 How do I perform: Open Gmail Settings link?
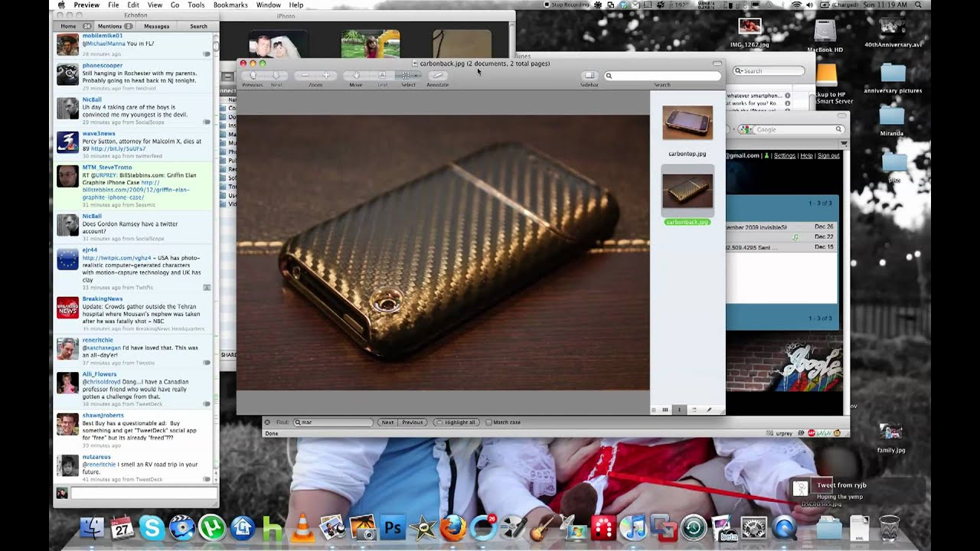(x=785, y=155)
